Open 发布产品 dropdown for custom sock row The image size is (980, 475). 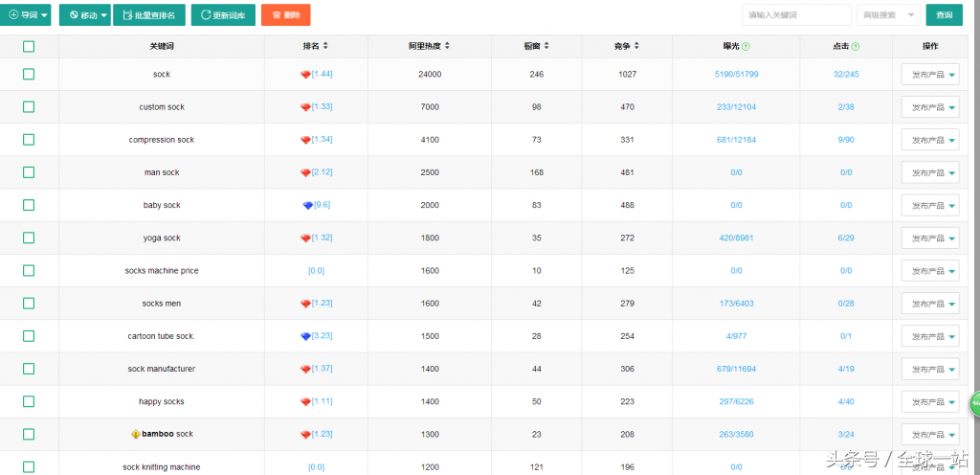[930, 107]
